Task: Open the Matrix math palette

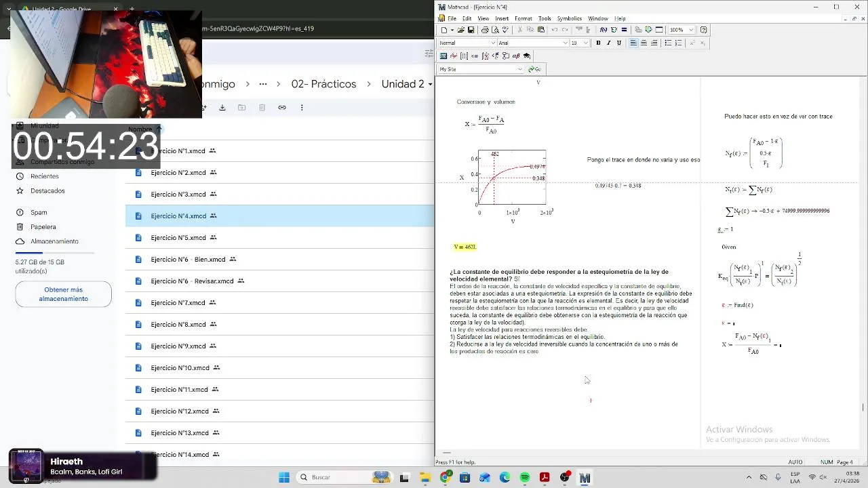Action: coord(464,56)
